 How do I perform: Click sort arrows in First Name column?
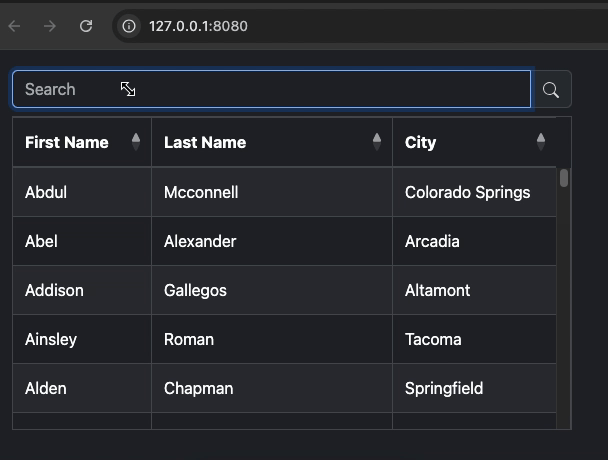click(136, 142)
